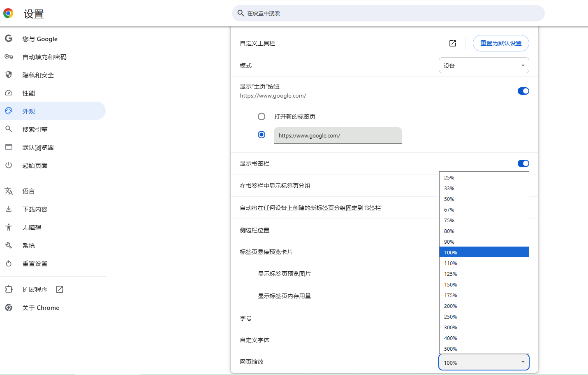Image resolution: width=588 pixels, height=375 pixels.
Task: Click the palette icon for appearance
Action: 9,111
